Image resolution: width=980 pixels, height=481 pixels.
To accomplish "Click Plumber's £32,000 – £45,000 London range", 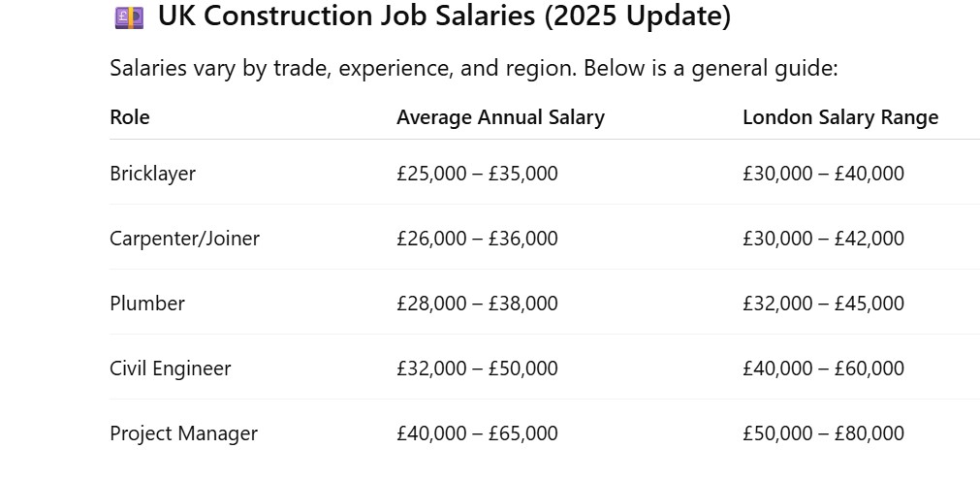I will click(823, 304).
